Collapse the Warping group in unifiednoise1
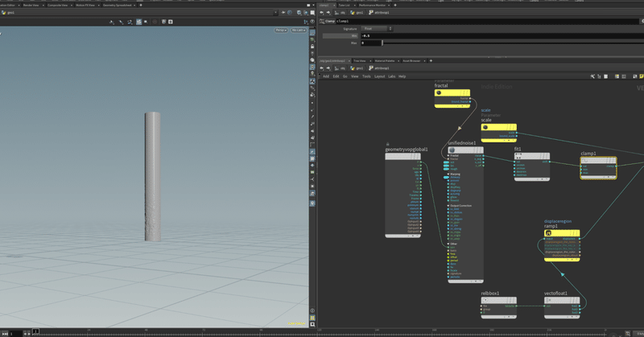This screenshot has height=337, width=644. 448,174
